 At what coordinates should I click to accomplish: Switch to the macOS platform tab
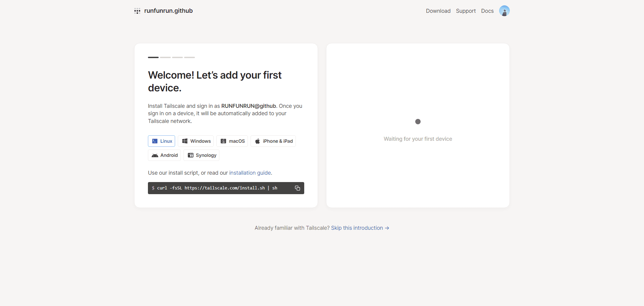pyautogui.click(x=232, y=141)
